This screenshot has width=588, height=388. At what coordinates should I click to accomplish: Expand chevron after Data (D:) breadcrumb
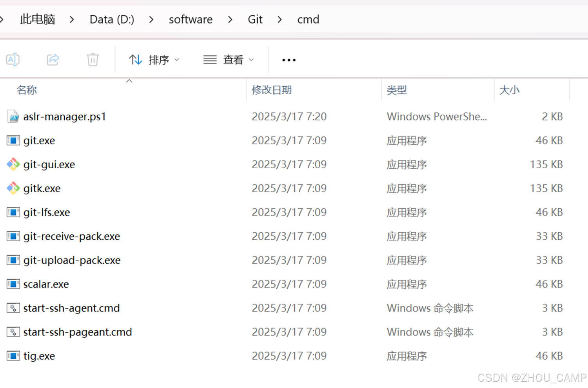pos(151,19)
